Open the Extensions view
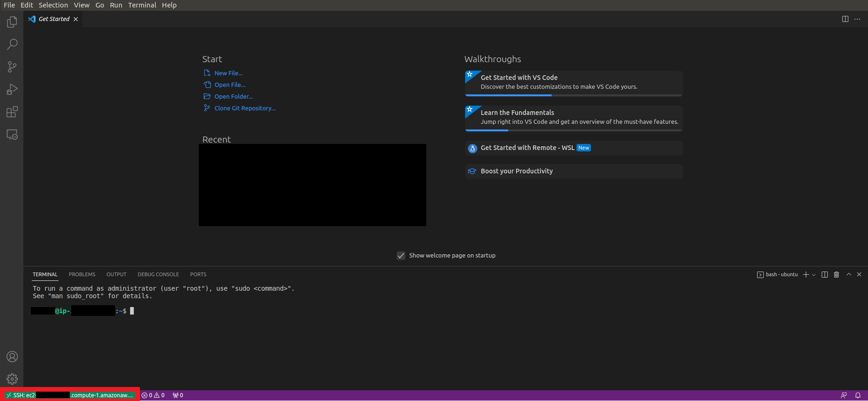The width and height of the screenshot is (868, 401). click(12, 112)
